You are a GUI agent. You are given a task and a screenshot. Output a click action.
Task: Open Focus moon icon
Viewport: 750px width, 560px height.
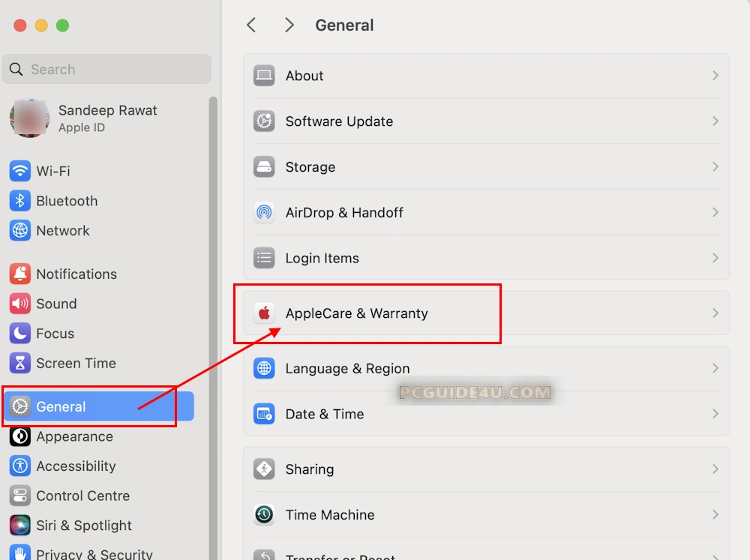point(20,334)
